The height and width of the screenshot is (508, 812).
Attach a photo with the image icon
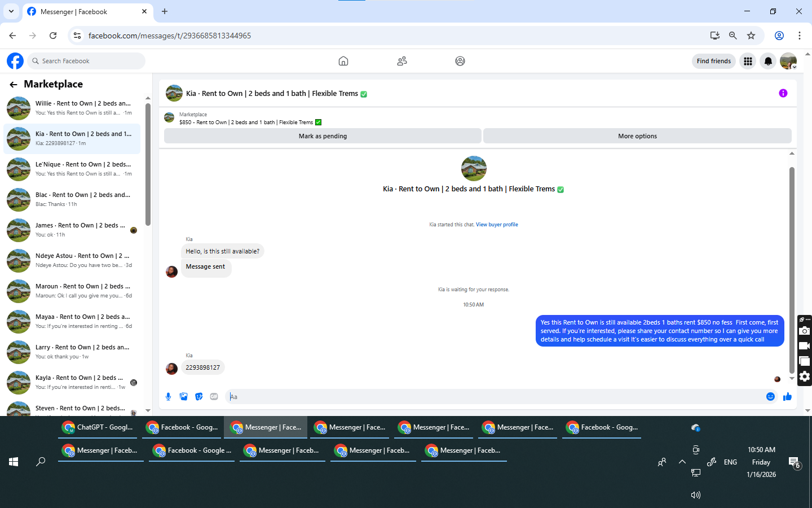(x=183, y=397)
